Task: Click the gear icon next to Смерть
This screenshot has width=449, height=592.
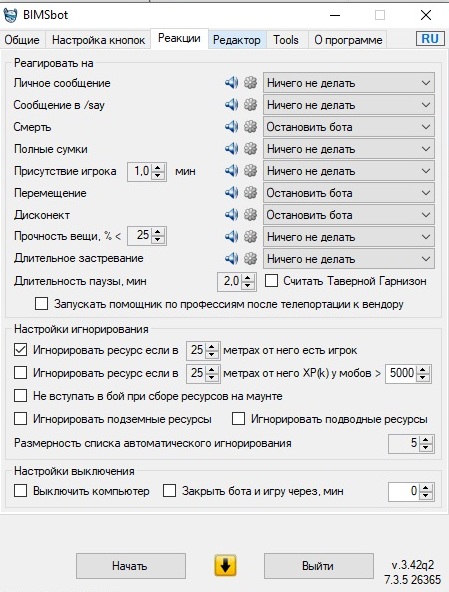Action: point(250,127)
